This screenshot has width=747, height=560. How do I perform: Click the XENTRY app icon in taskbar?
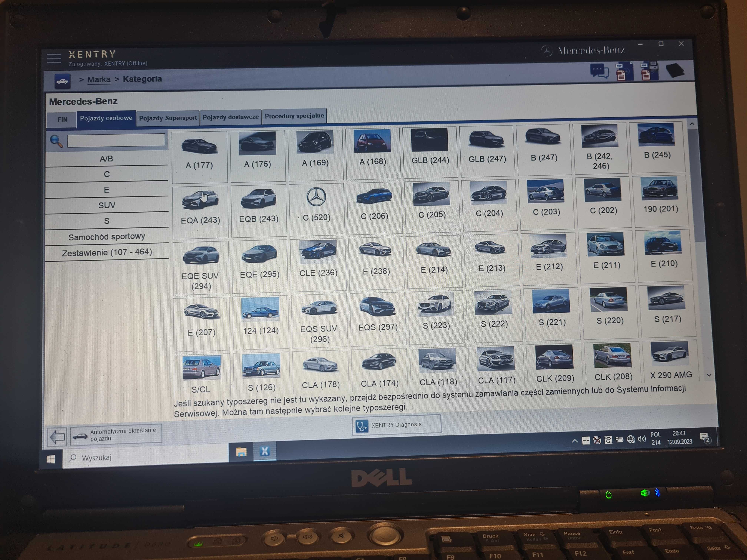[x=265, y=451]
